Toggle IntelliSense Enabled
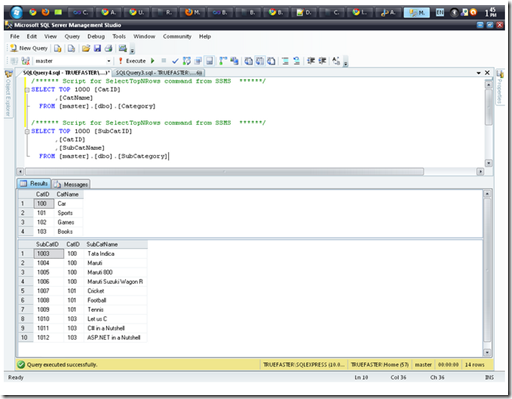The image size is (512, 399). [x=209, y=61]
